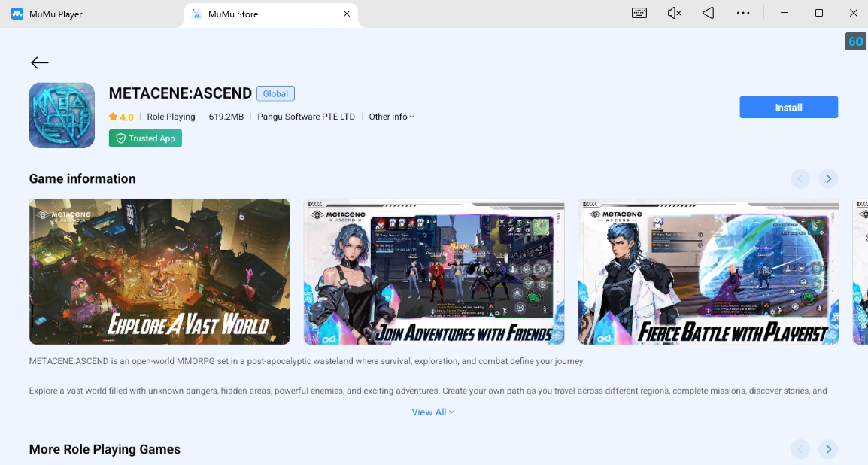Open Join Adventures With Friends screenshot
Screen dimensions: 868x465
point(434,272)
